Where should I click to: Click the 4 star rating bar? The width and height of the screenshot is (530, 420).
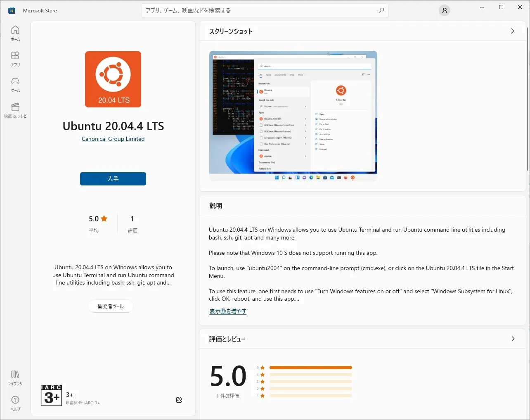[311, 375]
